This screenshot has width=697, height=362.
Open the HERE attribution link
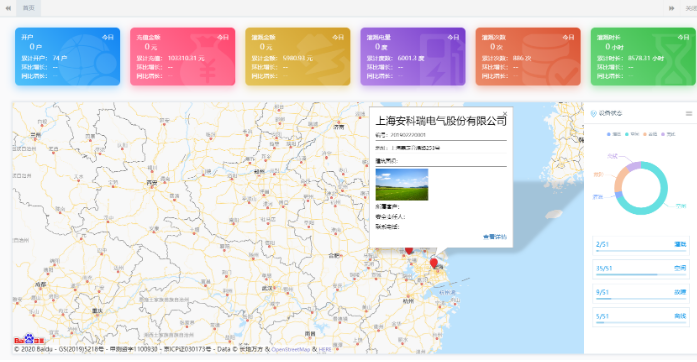[325, 350]
